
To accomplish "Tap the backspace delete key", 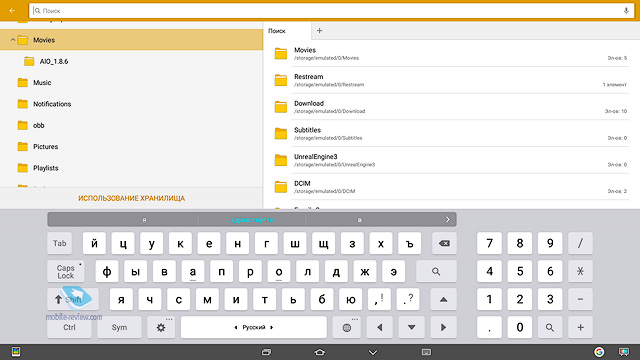I will [x=444, y=243].
